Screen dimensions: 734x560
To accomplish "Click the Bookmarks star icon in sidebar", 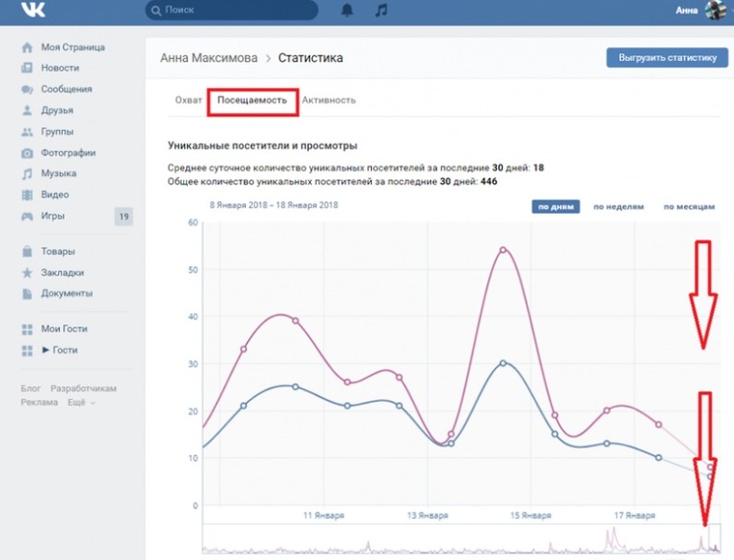I will coord(28,273).
